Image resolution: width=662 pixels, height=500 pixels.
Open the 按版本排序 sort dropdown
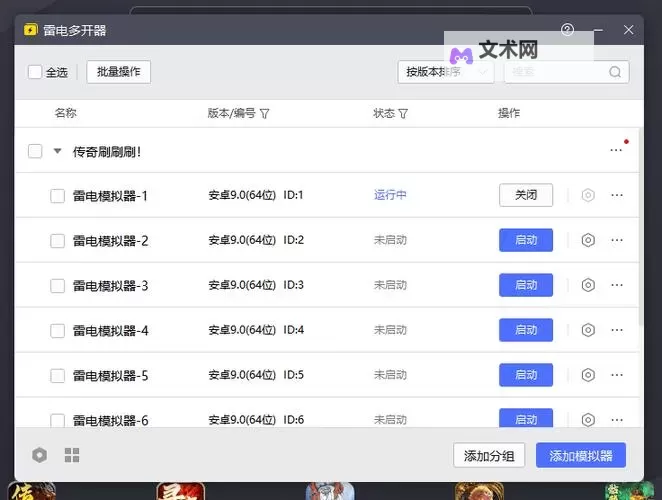[x=445, y=72]
